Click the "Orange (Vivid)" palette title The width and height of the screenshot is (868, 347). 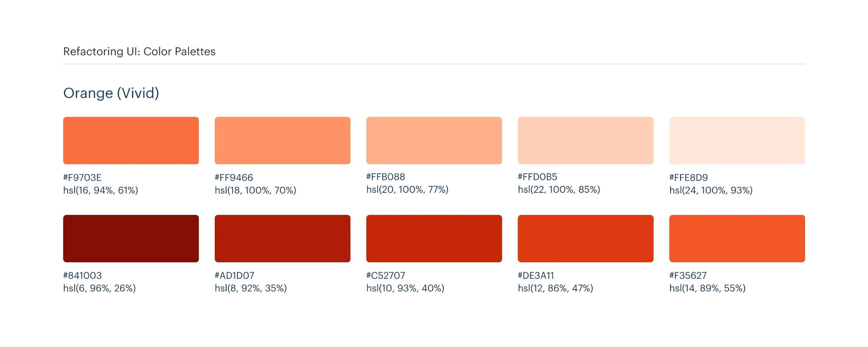pyautogui.click(x=111, y=93)
